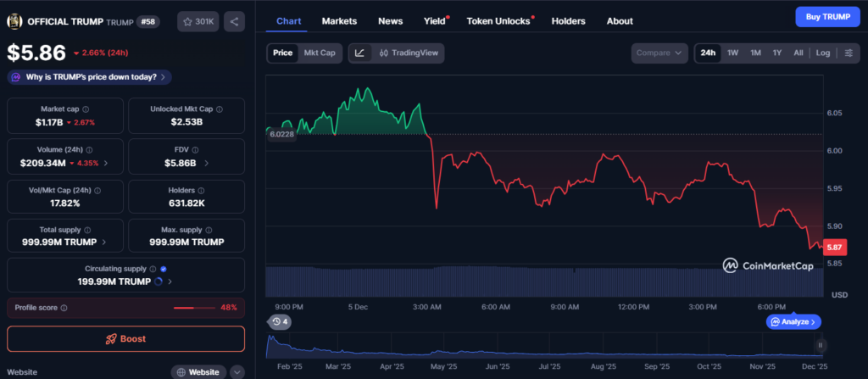
Task: Open the Token Unlocks tab
Action: click(x=498, y=20)
